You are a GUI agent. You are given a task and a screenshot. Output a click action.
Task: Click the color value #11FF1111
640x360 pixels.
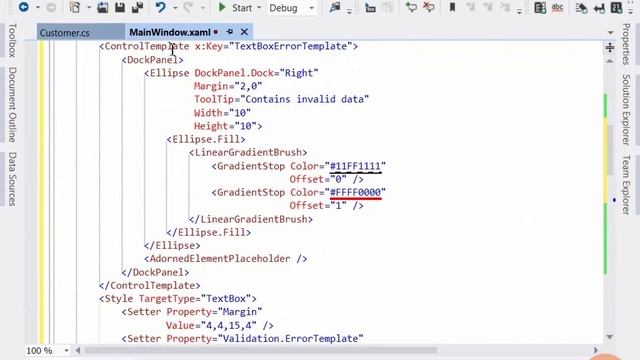355,167
